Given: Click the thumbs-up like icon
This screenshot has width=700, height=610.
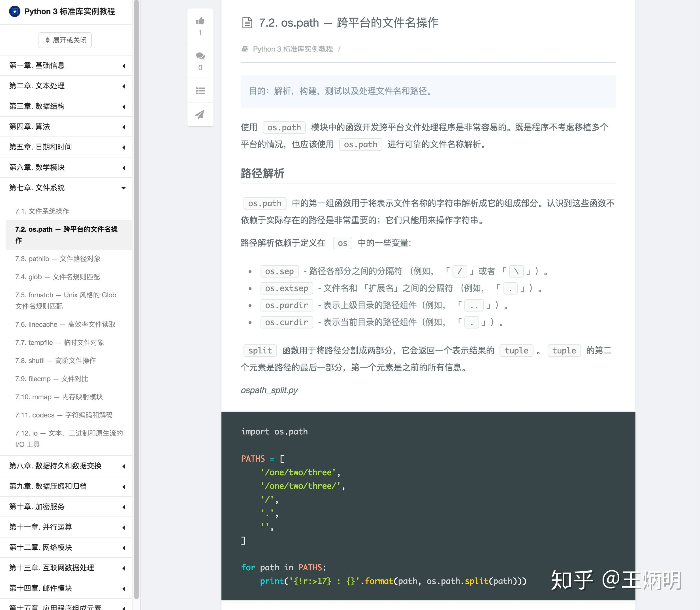Looking at the screenshot, I should [200, 21].
